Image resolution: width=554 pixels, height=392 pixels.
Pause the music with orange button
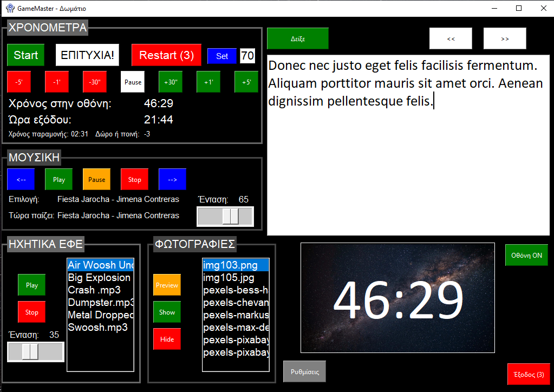[96, 180]
